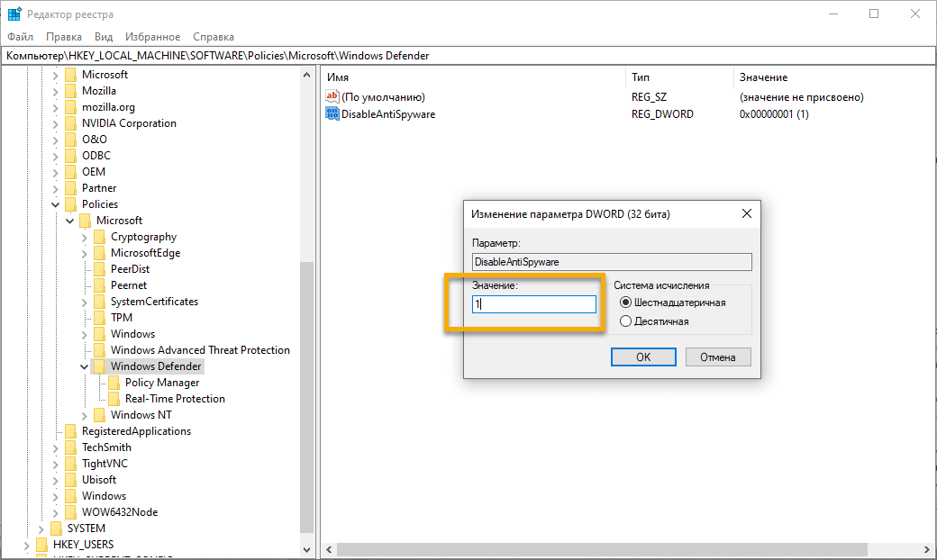Click the Real-Time Protection folder icon
The width and height of the screenshot is (937, 560).
114,398
